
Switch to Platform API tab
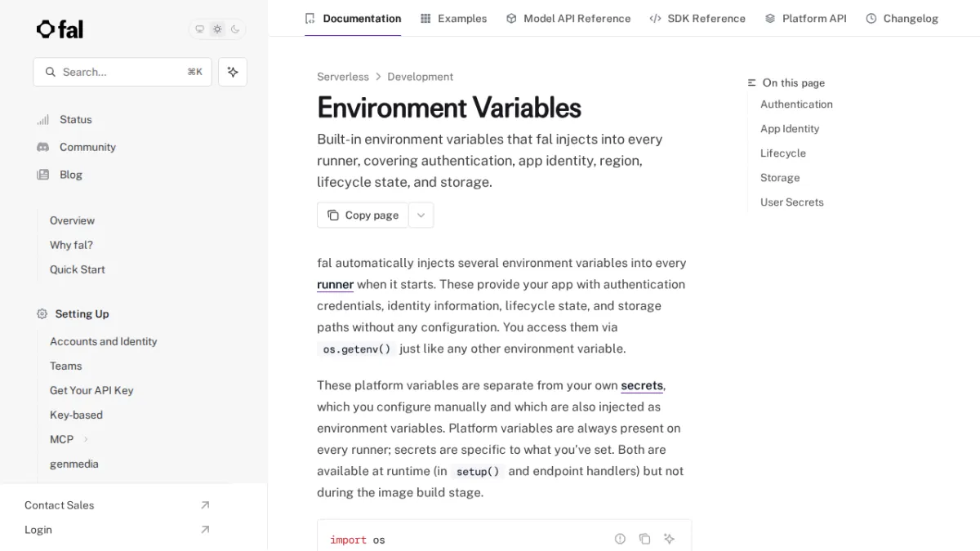click(805, 18)
